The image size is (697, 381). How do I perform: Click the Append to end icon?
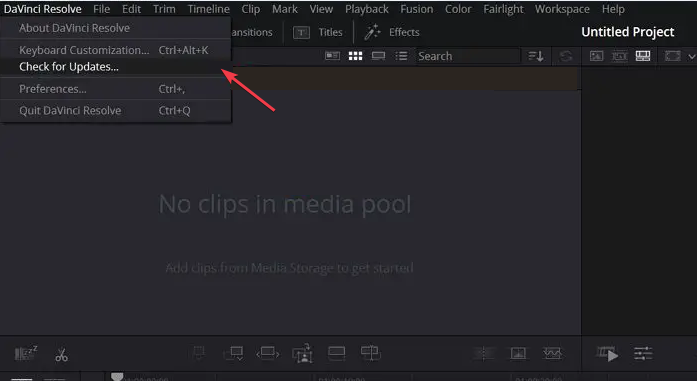pyautogui.click(x=234, y=353)
